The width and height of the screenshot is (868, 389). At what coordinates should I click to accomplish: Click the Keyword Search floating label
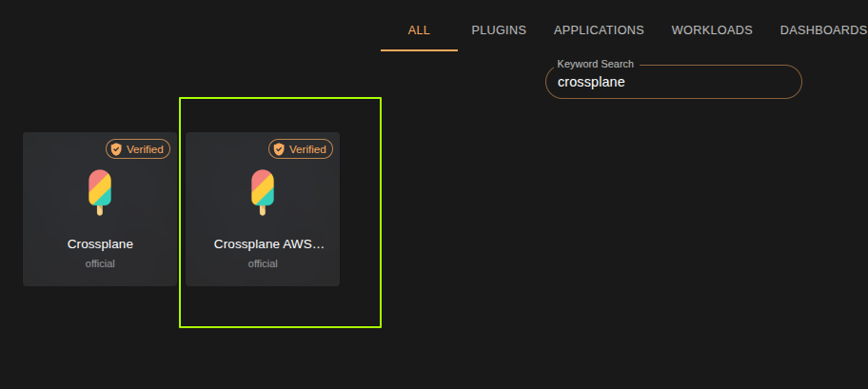click(x=595, y=64)
